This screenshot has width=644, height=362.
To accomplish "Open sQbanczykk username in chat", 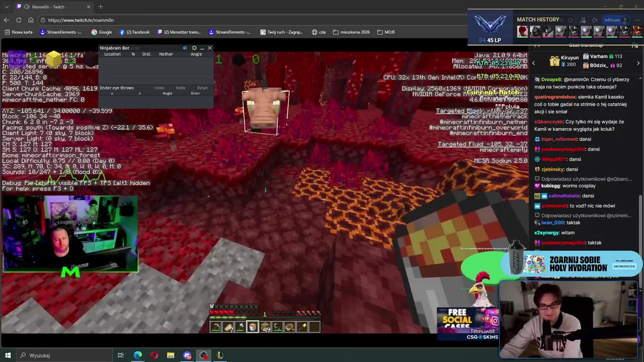I will pyautogui.click(x=549, y=122).
